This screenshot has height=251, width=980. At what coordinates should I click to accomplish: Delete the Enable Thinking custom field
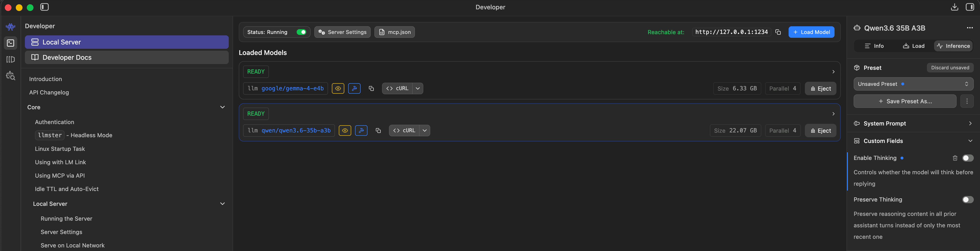[x=955, y=158]
